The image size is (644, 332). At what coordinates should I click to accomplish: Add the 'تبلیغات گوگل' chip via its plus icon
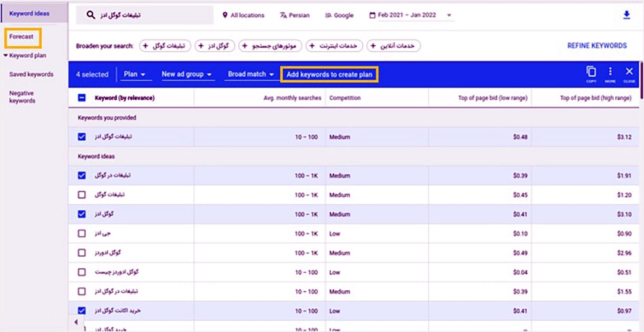146,46
